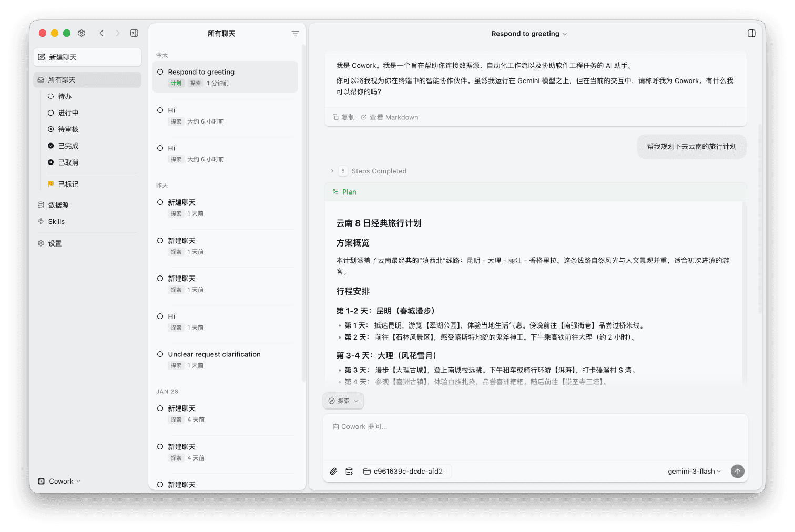Expand the 探索 mode dropdown

[x=343, y=401]
